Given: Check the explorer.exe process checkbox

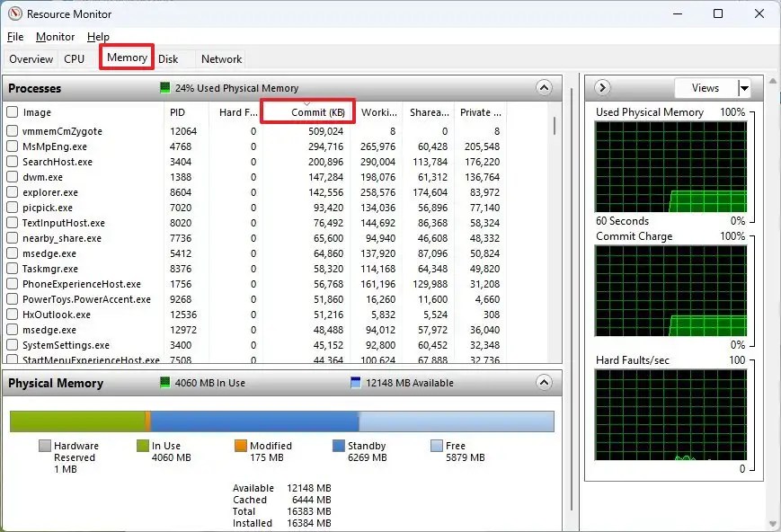Looking at the screenshot, I should pos(12,192).
